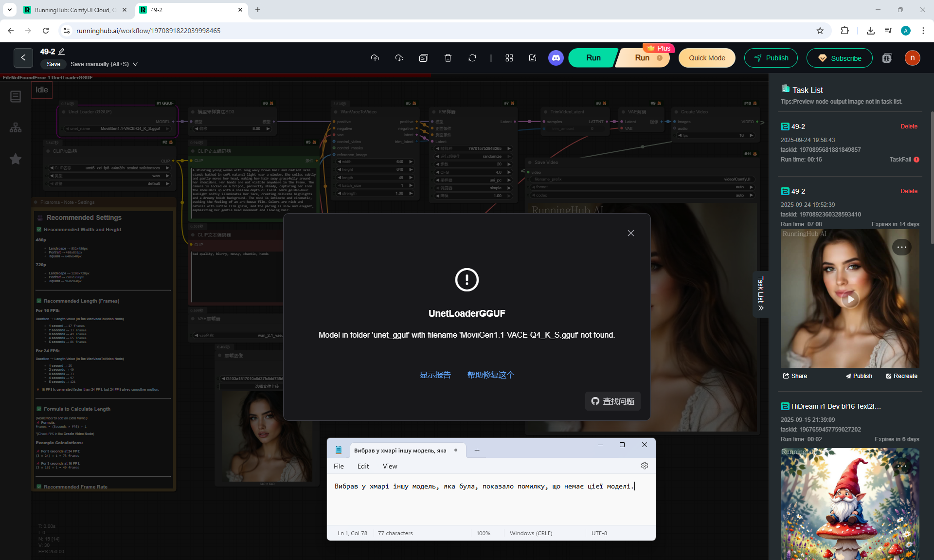Open three-dots menu on portrait video
The image size is (934, 560).
(x=901, y=247)
